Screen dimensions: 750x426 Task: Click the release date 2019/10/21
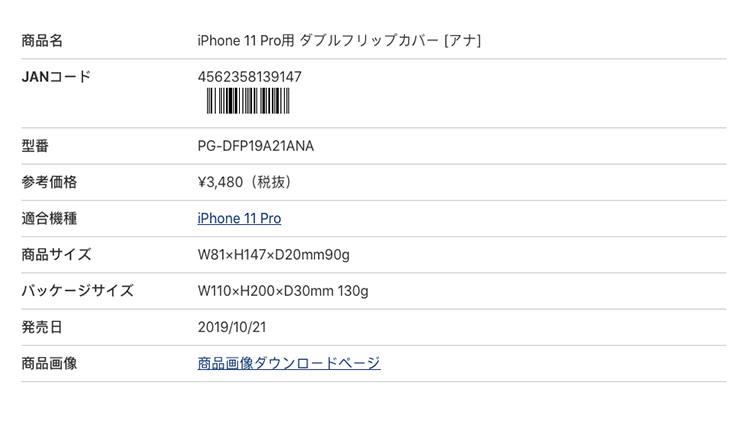[232, 327]
